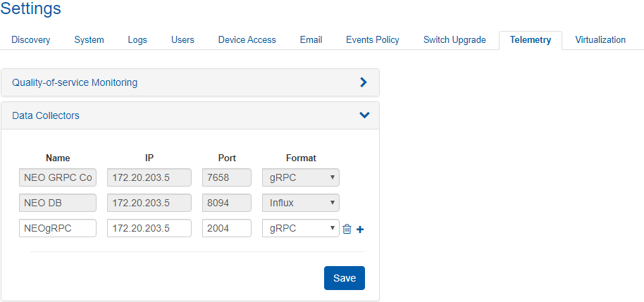Click the Save button
The height and width of the screenshot is (302, 644).
[344, 278]
